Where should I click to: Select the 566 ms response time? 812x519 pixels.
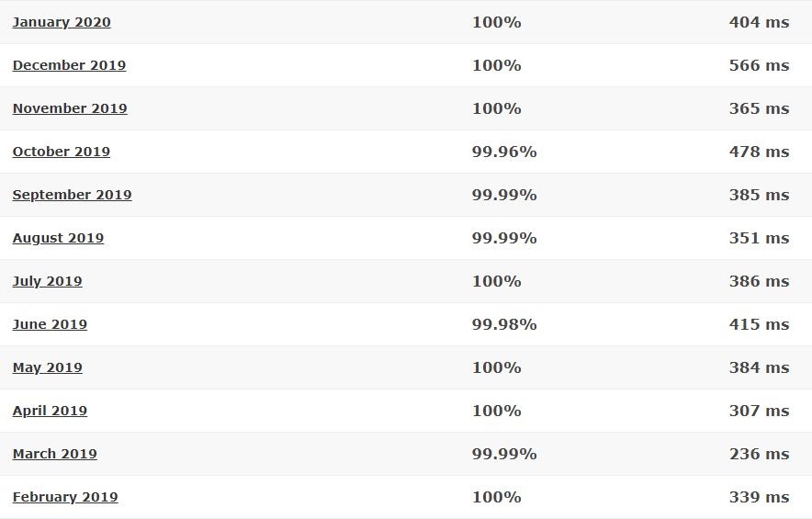click(759, 65)
